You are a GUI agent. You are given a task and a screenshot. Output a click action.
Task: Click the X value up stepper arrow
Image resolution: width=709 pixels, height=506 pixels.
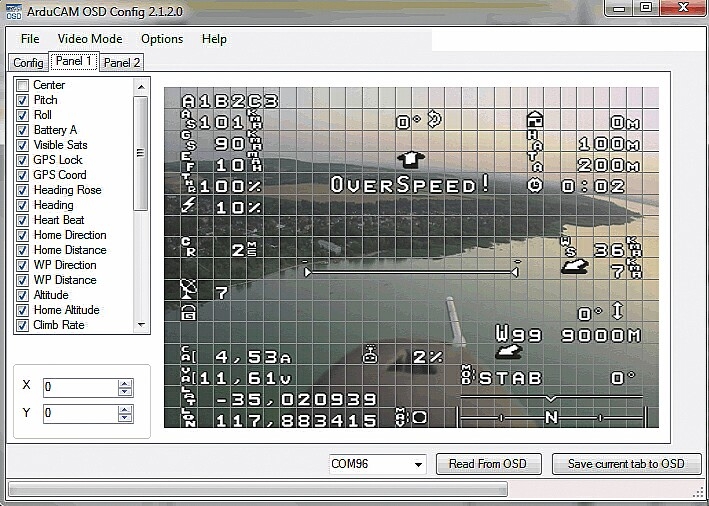tap(125, 382)
